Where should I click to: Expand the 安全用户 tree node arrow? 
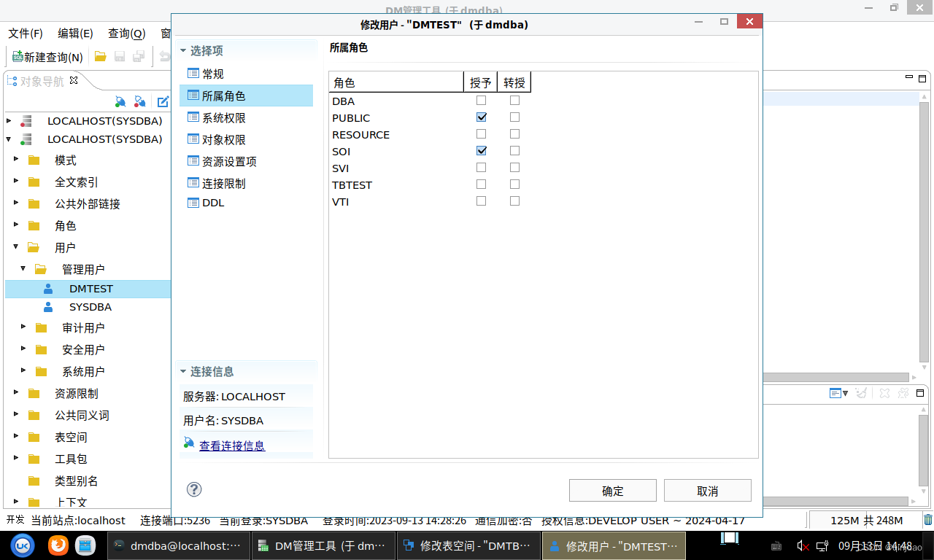23,349
